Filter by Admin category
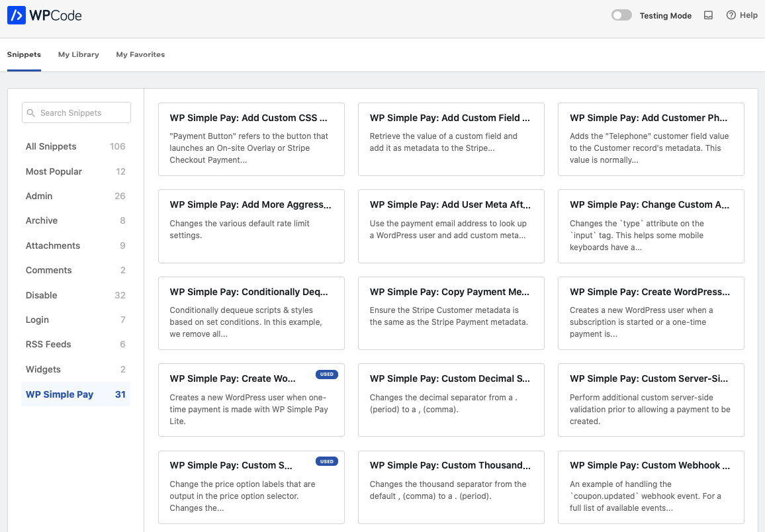 [x=39, y=196]
